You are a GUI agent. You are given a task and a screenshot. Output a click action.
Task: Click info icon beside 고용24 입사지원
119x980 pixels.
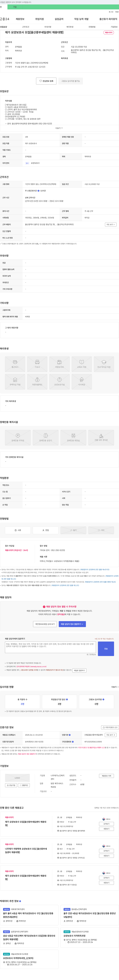tap(103, 699)
